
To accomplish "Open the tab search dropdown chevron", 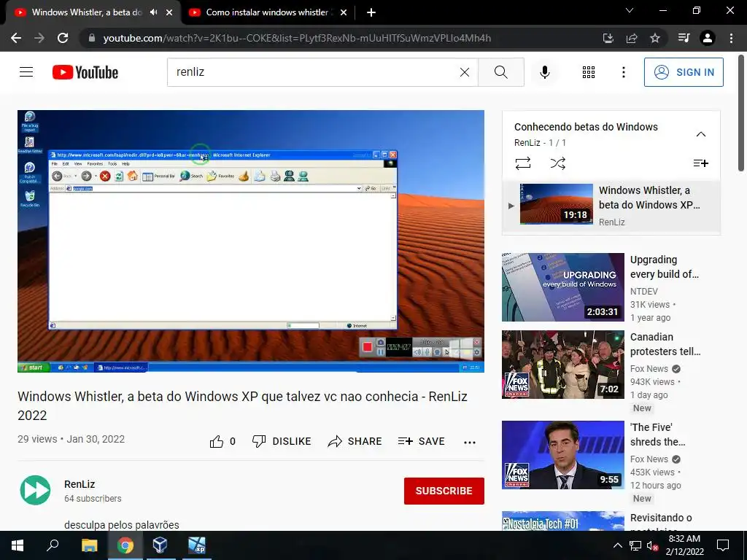I will click(630, 10).
